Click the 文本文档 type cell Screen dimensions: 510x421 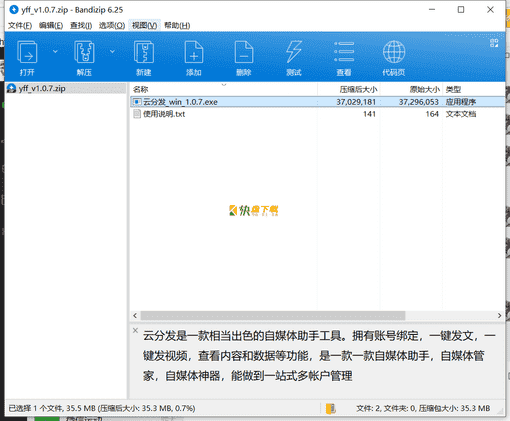click(461, 114)
